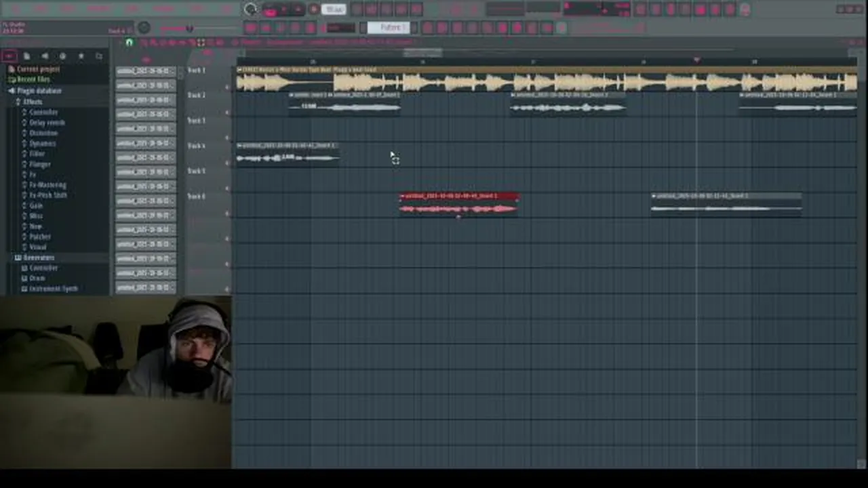868x488 pixels.
Task: Click the Play button in transport
Action: point(283,9)
